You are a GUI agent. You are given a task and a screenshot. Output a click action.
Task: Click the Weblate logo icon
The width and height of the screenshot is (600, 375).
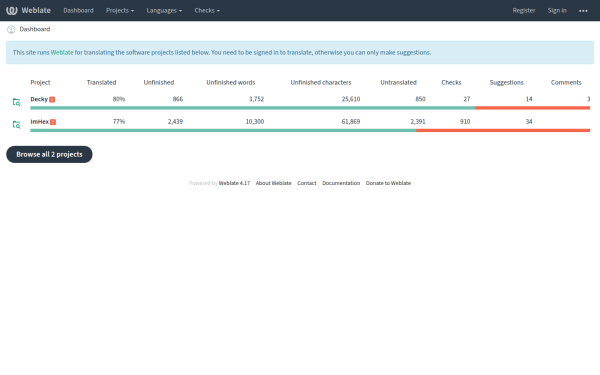pyautogui.click(x=11, y=10)
